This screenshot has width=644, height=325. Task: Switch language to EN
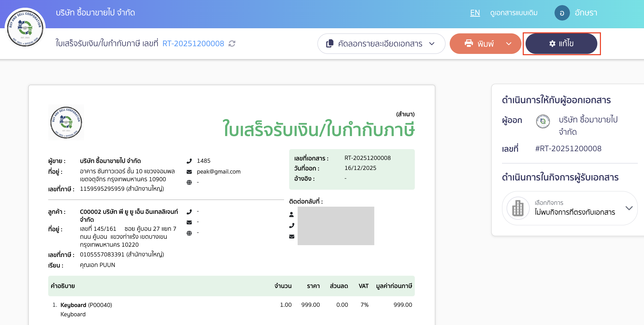tap(475, 13)
